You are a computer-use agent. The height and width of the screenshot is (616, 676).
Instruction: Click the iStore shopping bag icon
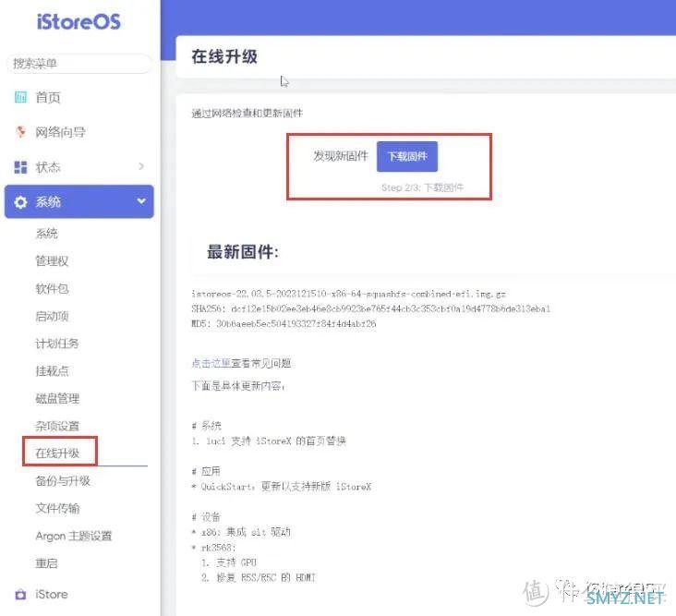click(x=20, y=594)
